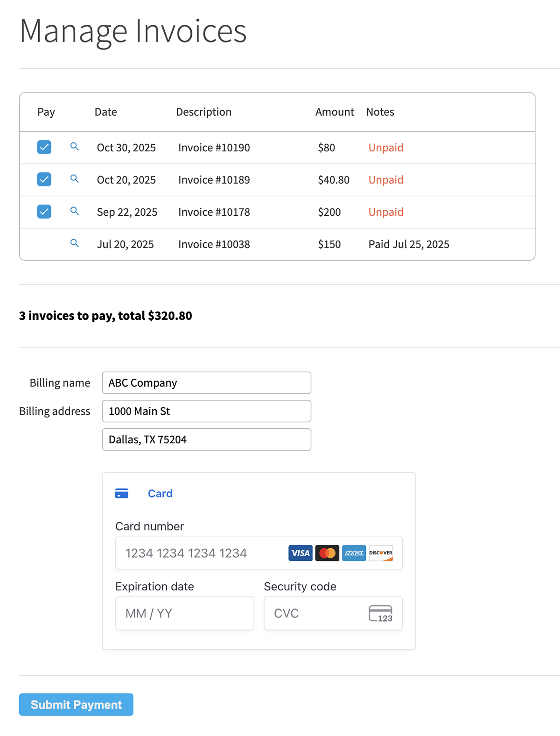Click the CVC card hint icon
Viewport: 560px width, 736px height.
coord(380,613)
